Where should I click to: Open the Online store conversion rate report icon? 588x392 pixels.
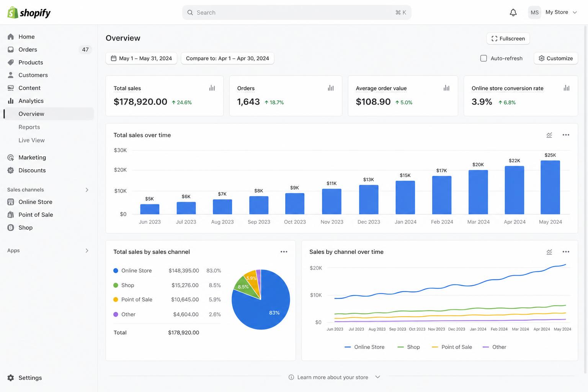567,88
